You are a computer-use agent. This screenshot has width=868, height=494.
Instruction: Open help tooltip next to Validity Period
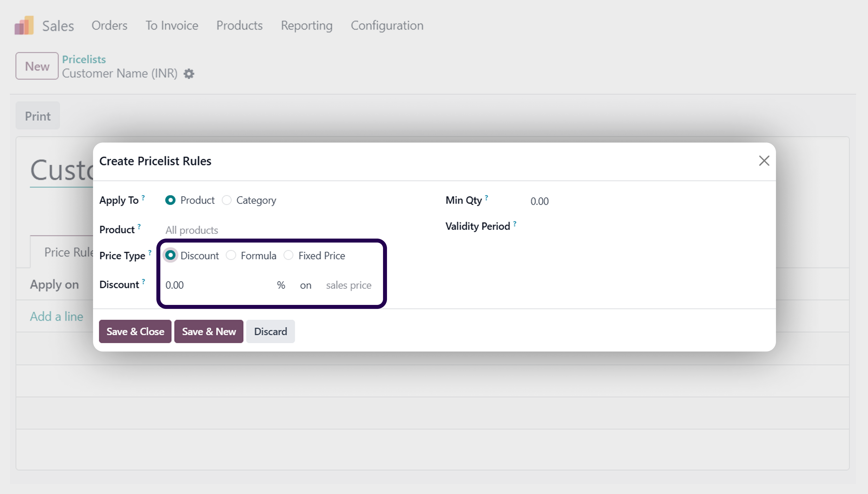click(x=515, y=223)
